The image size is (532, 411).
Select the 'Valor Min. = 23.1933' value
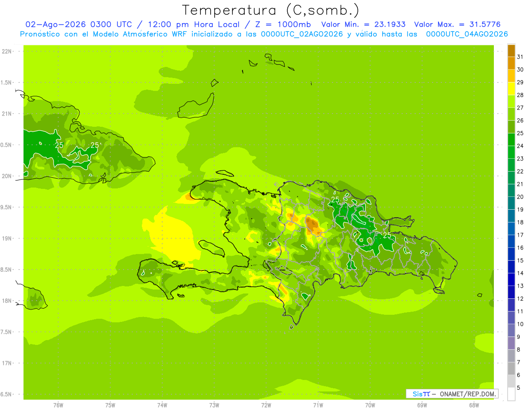(x=364, y=24)
